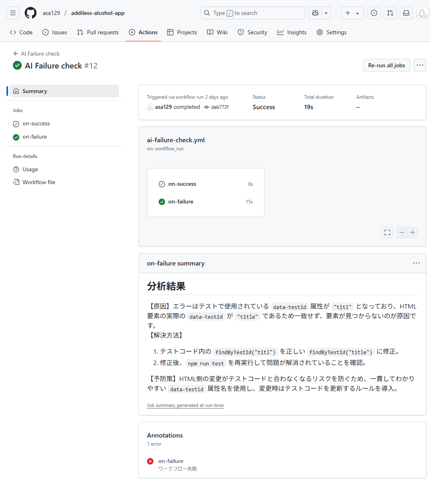Open the user avatar menu
The image size is (430, 504).
[x=422, y=13]
